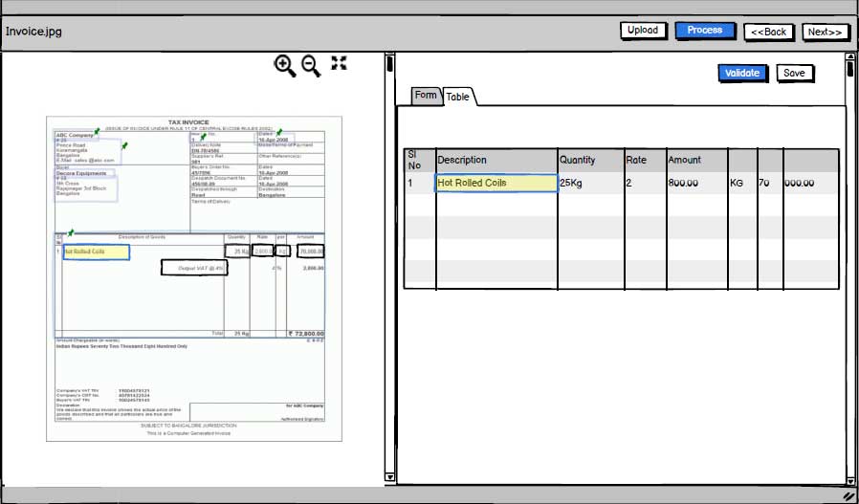
Task: Select the Hot Rolled Coils description cell
Action: click(x=496, y=183)
